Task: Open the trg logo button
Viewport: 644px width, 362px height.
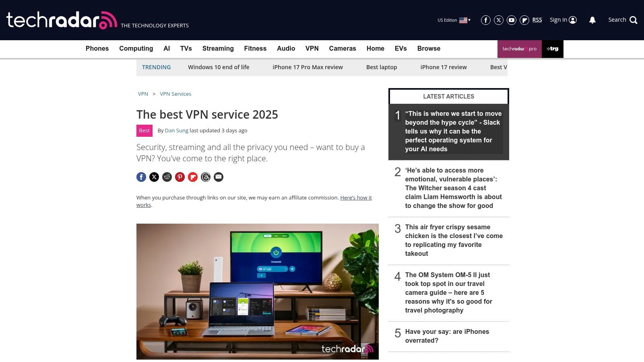Action: [x=553, y=49]
